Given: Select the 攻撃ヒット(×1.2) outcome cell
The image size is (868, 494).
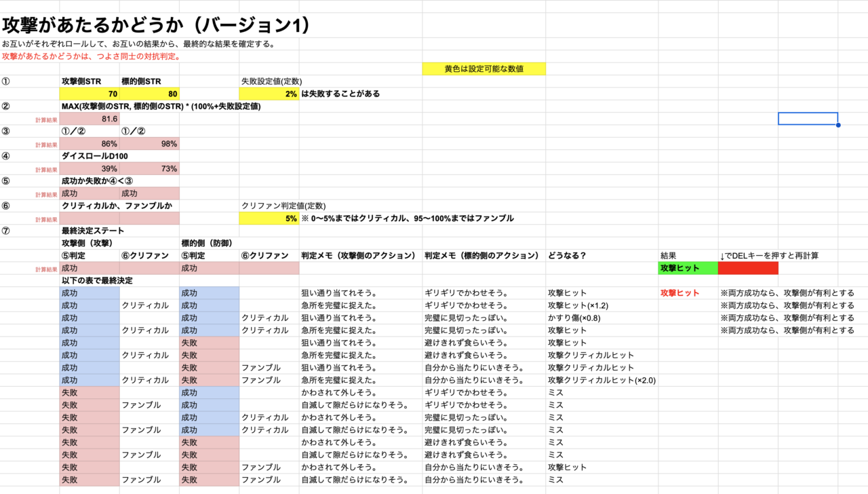Looking at the screenshot, I should (578, 305).
